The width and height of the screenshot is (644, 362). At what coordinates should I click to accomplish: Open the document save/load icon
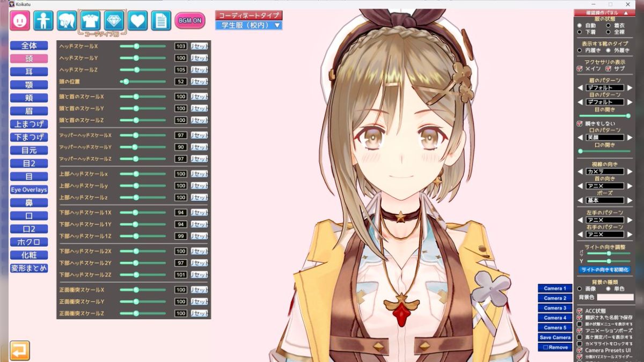pyautogui.click(x=161, y=21)
